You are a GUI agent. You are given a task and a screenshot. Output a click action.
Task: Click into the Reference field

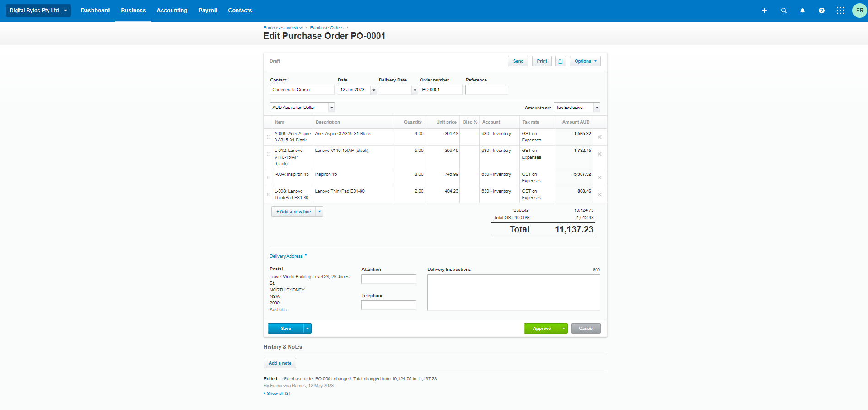tap(486, 90)
